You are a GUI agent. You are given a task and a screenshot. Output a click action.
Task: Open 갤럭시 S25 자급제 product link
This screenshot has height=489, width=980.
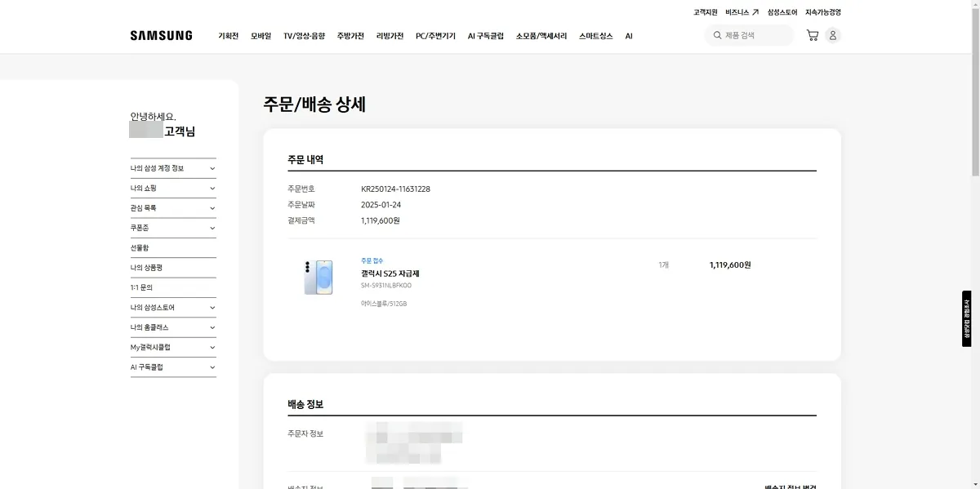pyautogui.click(x=390, y=273)
